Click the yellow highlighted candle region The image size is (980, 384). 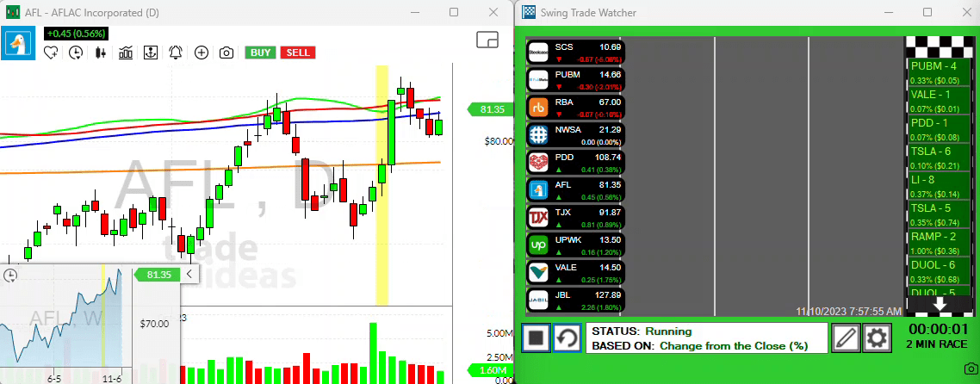click(x=381, y=185)
